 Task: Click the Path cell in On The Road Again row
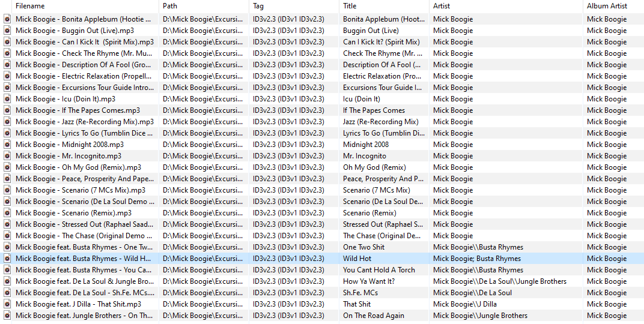pyautogui.click(x=204, y=316)
